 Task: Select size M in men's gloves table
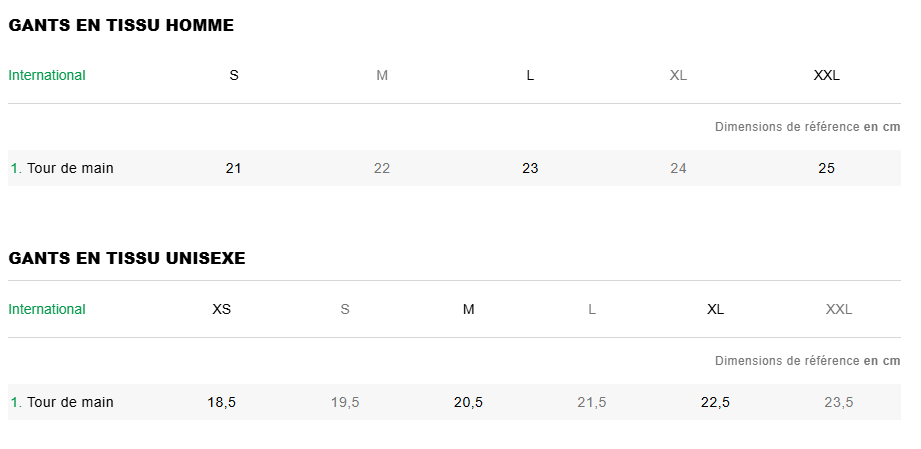coord(382,75)
